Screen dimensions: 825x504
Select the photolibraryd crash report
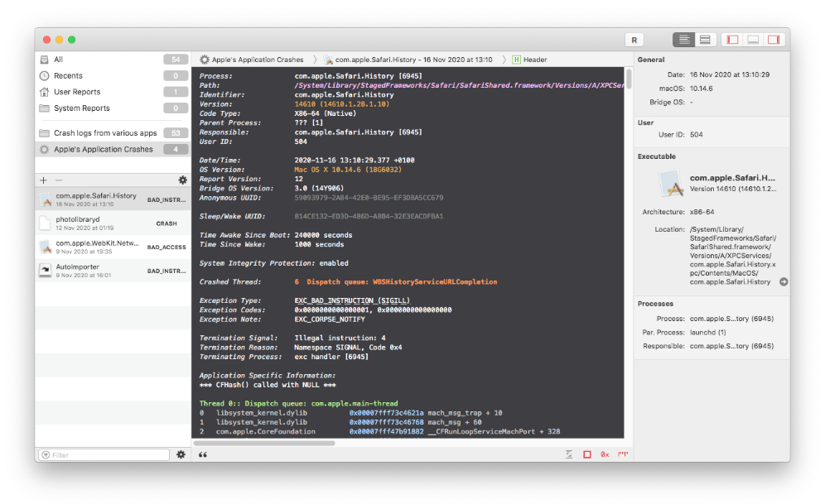click(113, 223)
